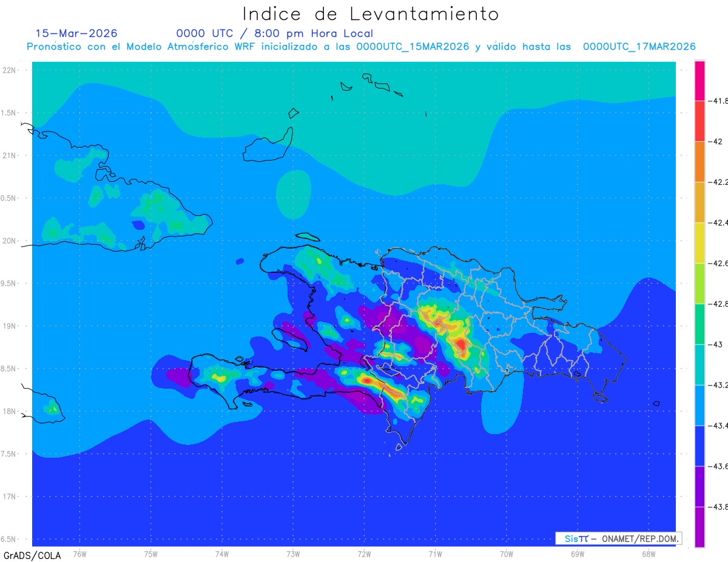
Task: Click the "-42" legend value
Action: tap(716, 141)
